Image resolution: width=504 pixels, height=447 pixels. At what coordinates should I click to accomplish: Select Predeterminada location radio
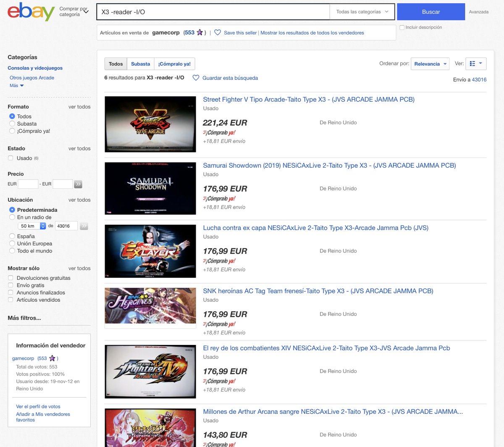[12, 210]
